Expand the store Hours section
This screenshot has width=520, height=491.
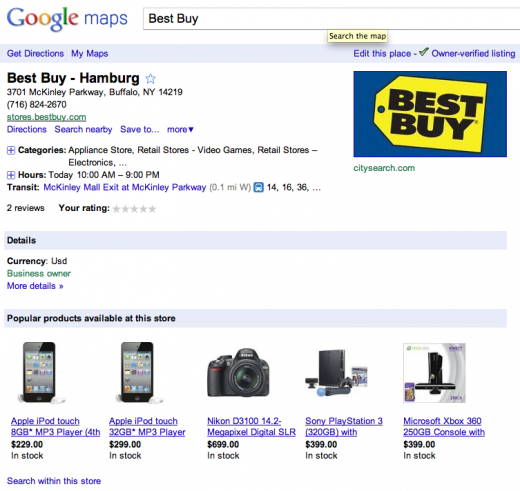(11, 175)
